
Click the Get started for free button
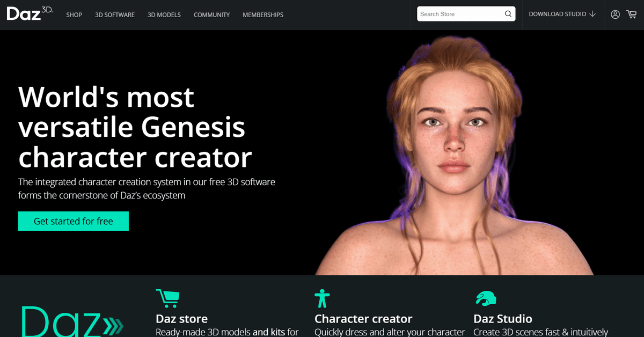74,221
